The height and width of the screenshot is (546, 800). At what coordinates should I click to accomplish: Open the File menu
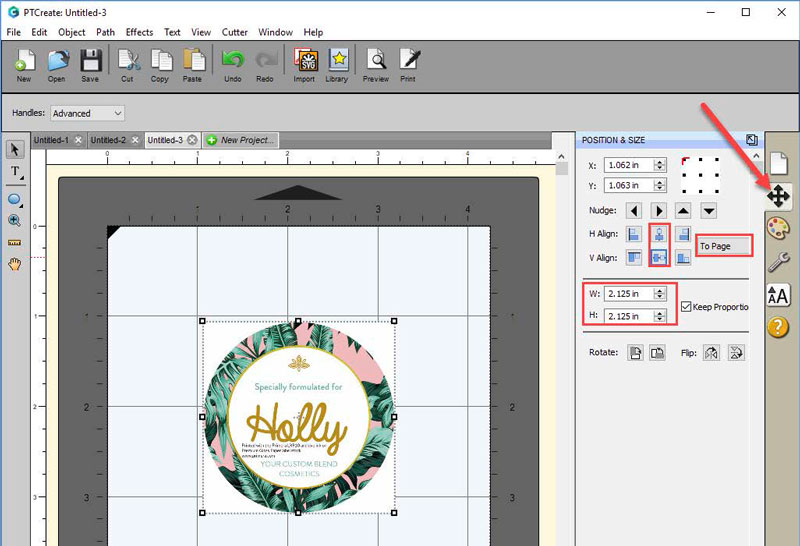[14, 32]
